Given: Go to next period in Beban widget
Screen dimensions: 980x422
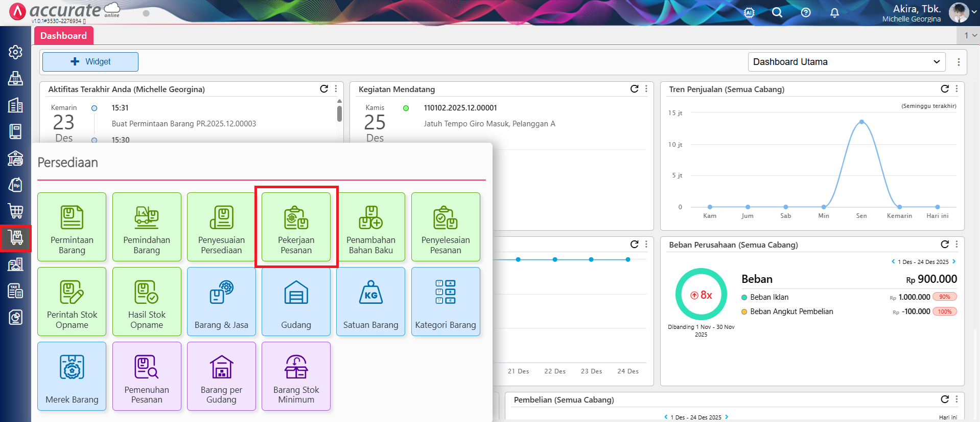Looking at the screenshot, I should (953, 261).
